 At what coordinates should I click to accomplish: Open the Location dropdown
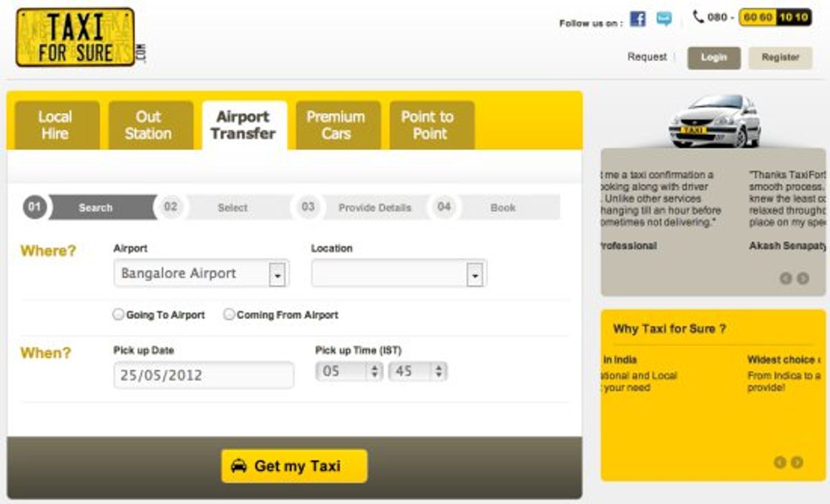coord(474,273)
